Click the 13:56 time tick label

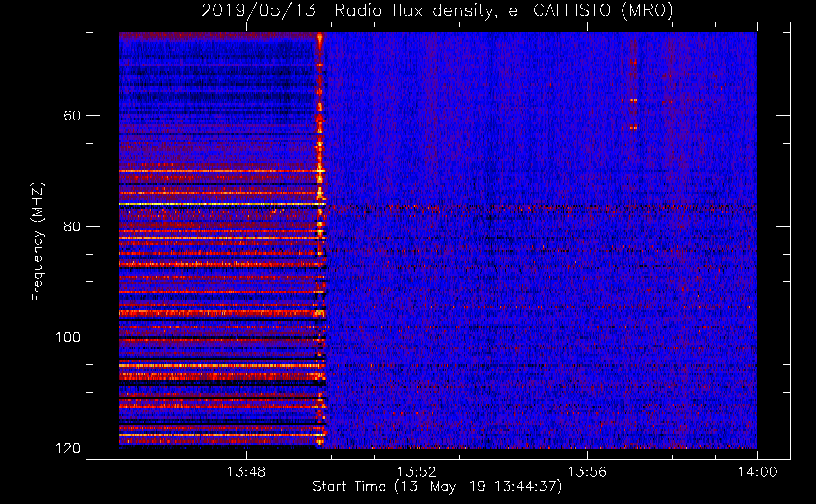click(587, 472)
